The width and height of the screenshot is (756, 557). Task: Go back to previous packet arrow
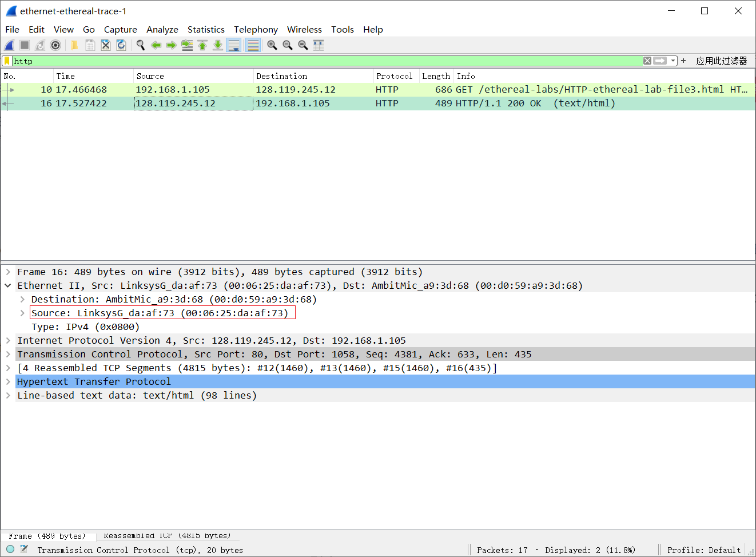(x=156, y=45)
